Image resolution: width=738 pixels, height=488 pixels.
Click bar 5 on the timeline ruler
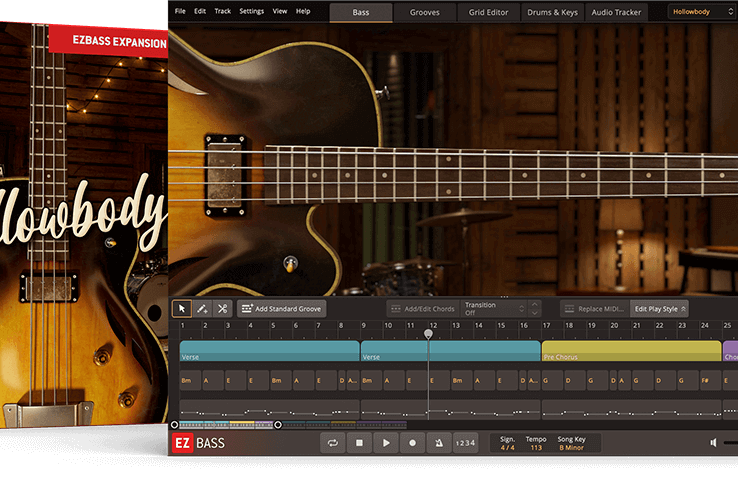[x=273, y=325]
